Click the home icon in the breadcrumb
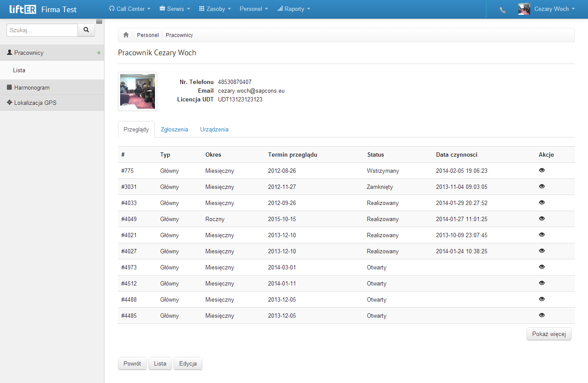The image size is (588, 383). tap(126, 35)
